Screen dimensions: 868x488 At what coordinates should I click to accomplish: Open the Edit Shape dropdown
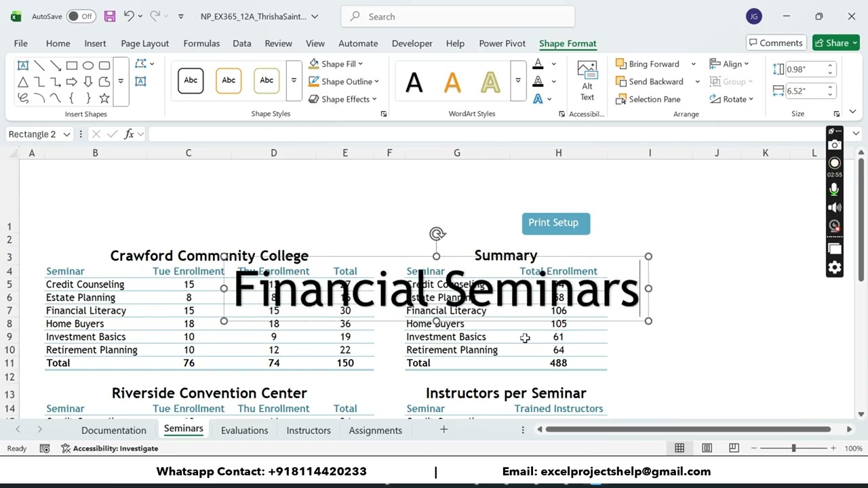coord(144,64)
